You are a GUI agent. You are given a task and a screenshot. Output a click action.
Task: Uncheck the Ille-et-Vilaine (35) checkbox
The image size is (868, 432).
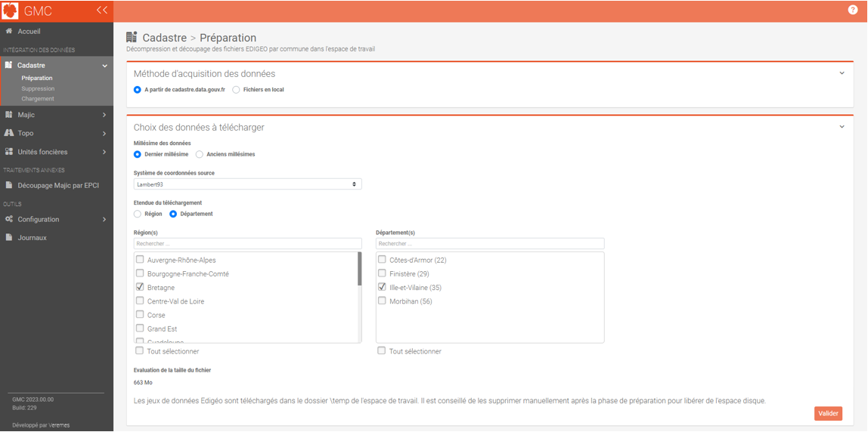click(382, 287)
